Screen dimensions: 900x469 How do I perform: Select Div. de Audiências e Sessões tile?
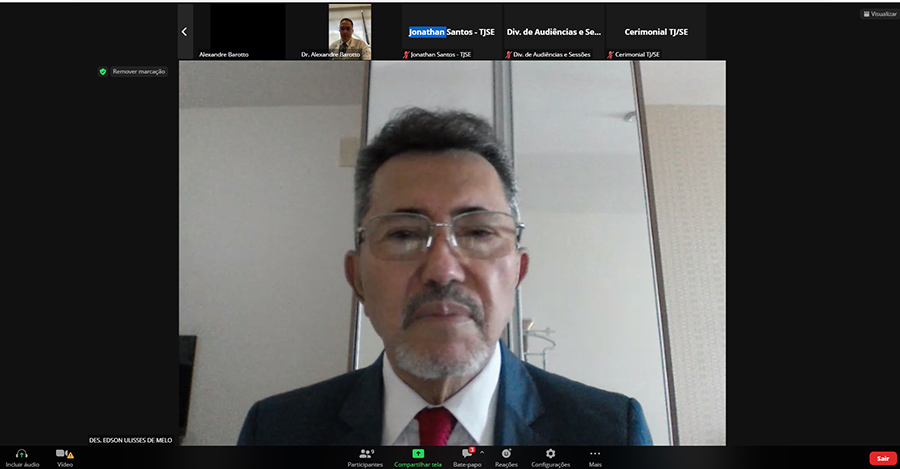(553, 31)
